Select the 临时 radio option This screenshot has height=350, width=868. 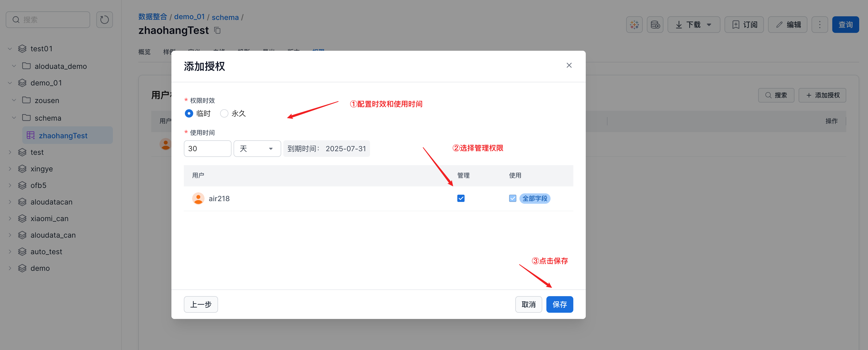189,114
